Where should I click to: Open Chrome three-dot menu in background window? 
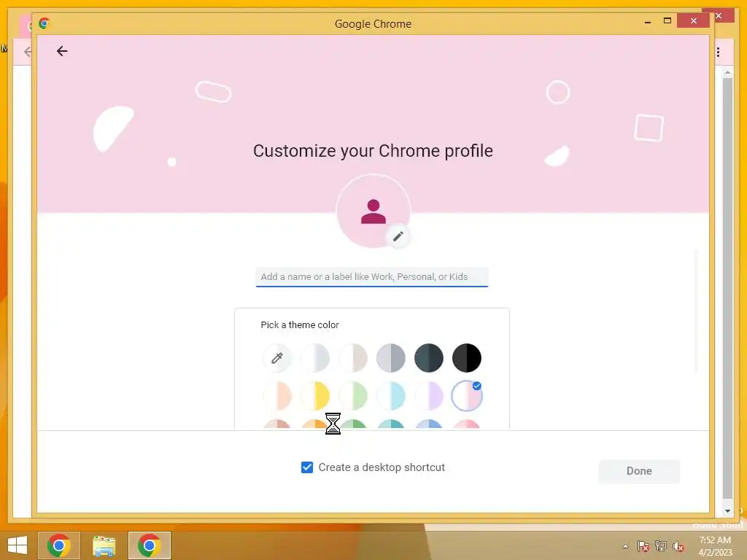coord(718,52)
